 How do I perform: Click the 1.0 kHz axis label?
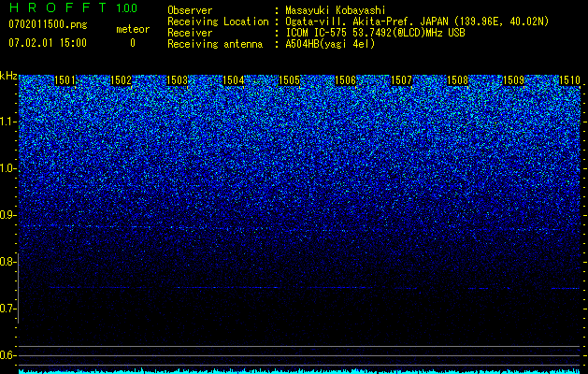8,168
